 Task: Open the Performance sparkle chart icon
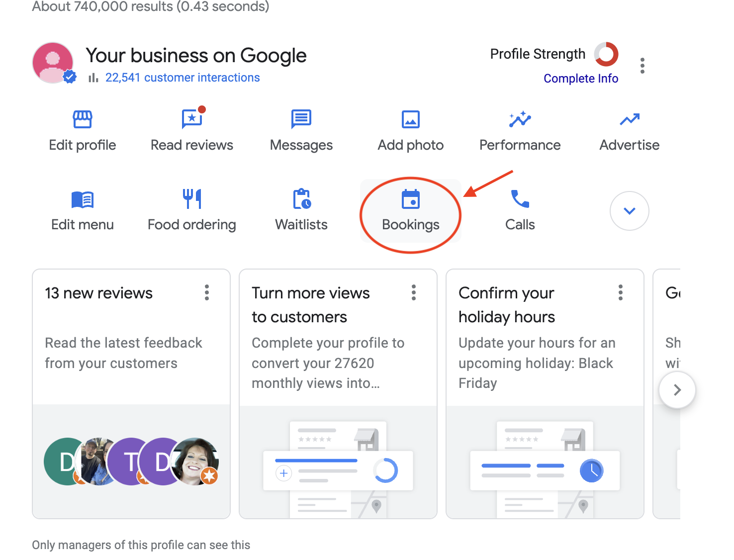click(520, 119)
